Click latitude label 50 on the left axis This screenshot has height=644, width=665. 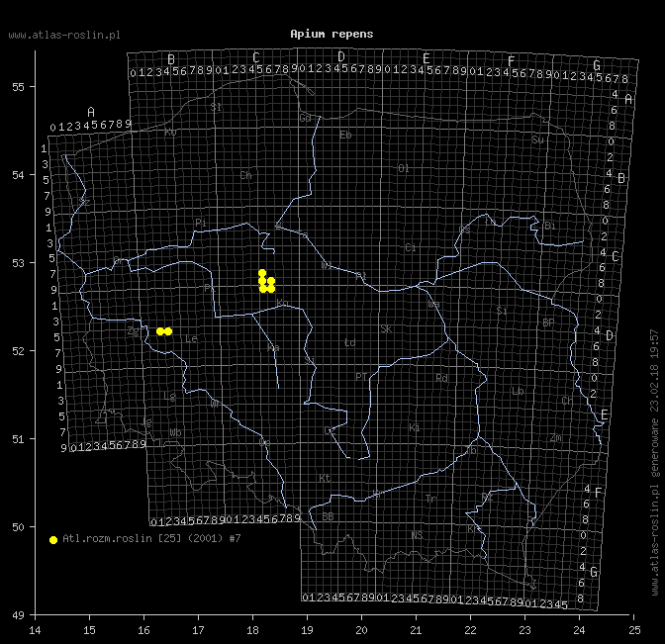[18, 527]
